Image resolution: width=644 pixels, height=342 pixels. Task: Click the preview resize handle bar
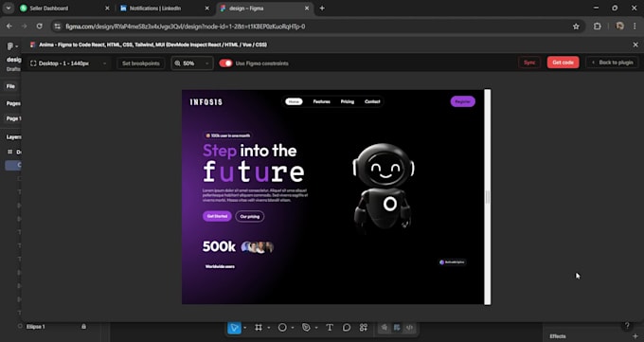[x=488, y=197]
